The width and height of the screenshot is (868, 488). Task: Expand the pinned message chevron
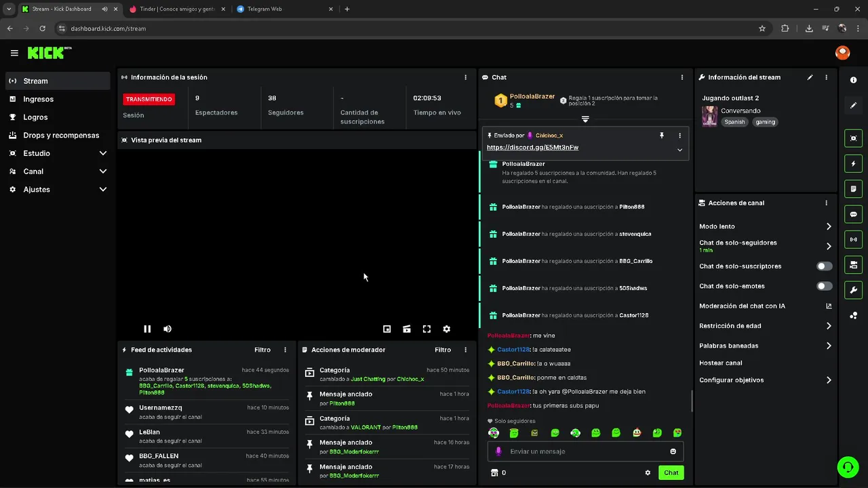coord(679,150)
